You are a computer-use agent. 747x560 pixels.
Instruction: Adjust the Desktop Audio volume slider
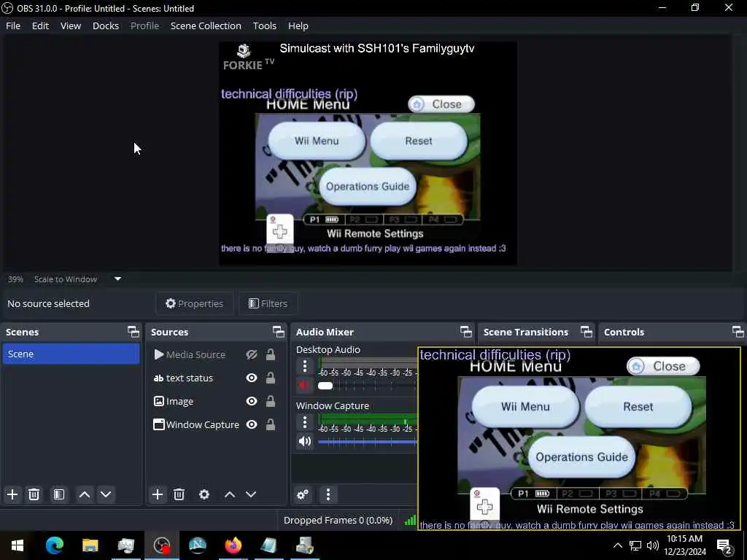pyautogui.click(x=368, y=385)
